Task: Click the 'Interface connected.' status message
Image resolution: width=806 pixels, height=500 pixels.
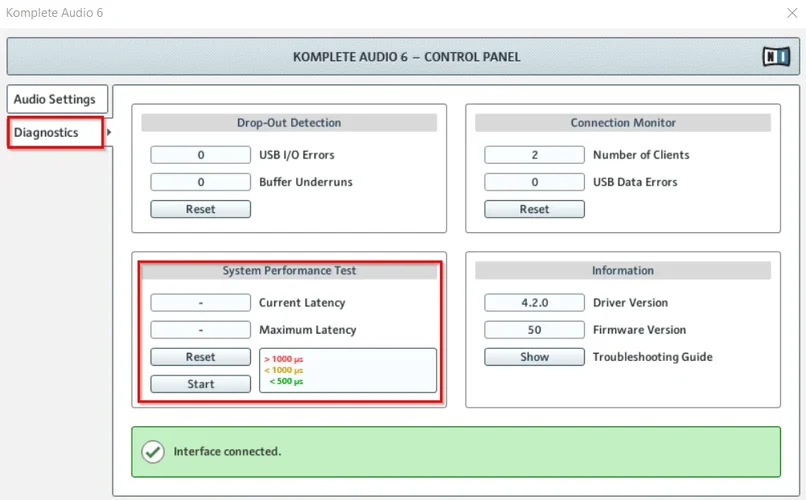Action: [227, 452]
